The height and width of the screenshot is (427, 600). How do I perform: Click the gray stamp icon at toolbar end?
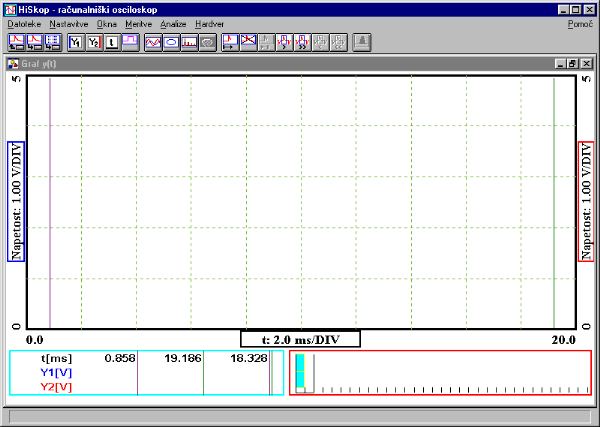click(x=362, y=42)
